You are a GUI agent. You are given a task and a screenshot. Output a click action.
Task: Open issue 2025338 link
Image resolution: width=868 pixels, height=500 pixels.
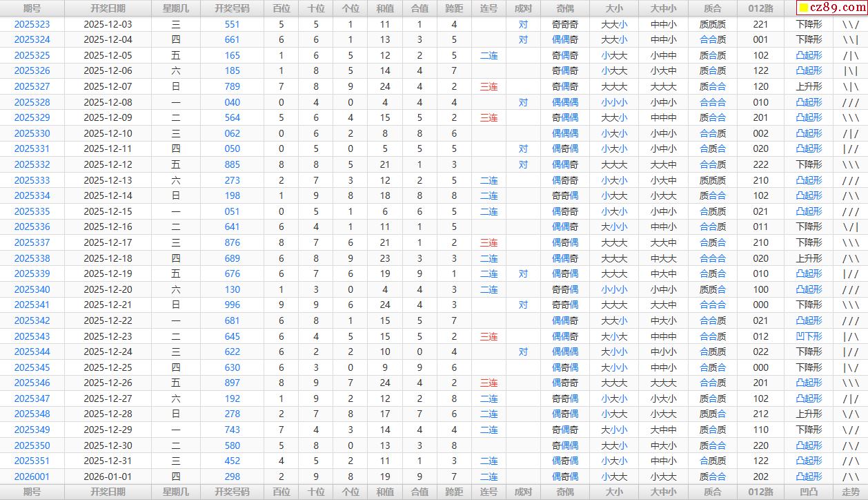(32, 258)
